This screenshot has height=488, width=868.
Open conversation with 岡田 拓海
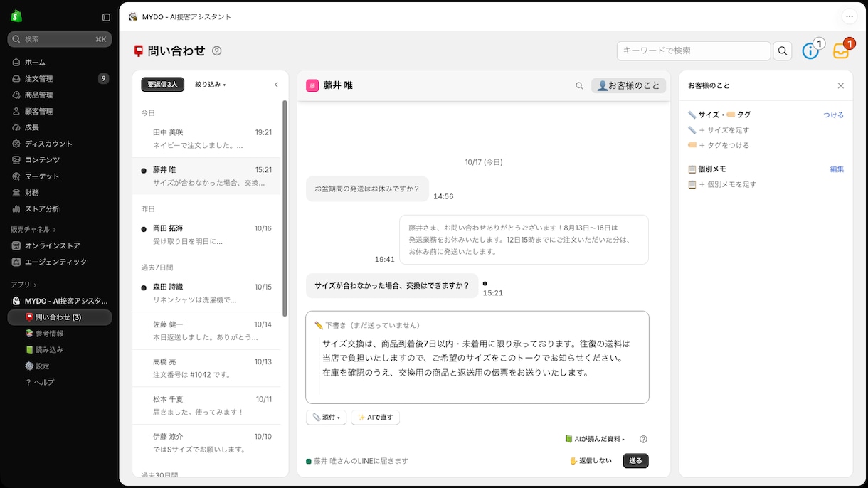pos(207,235)
